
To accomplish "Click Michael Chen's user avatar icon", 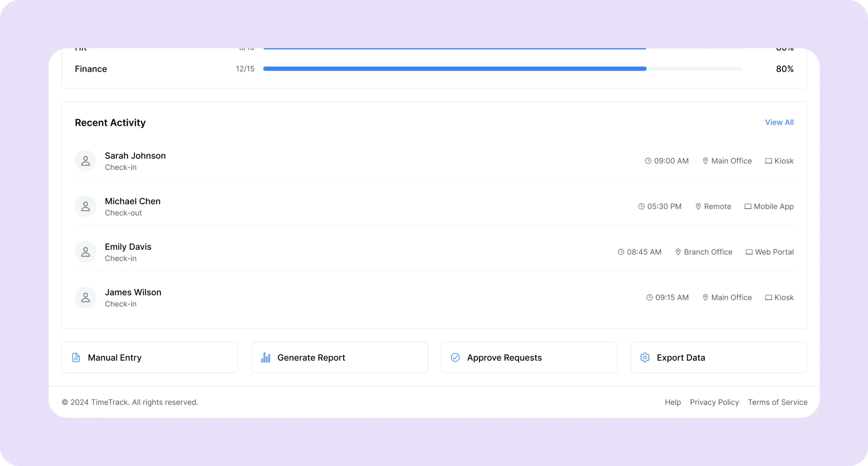I will click(85, 206).
